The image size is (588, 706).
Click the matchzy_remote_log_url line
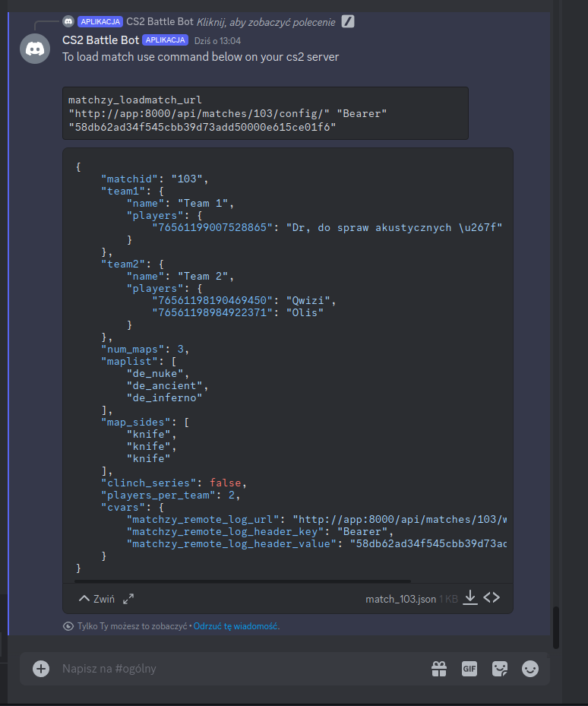[317, 520]
